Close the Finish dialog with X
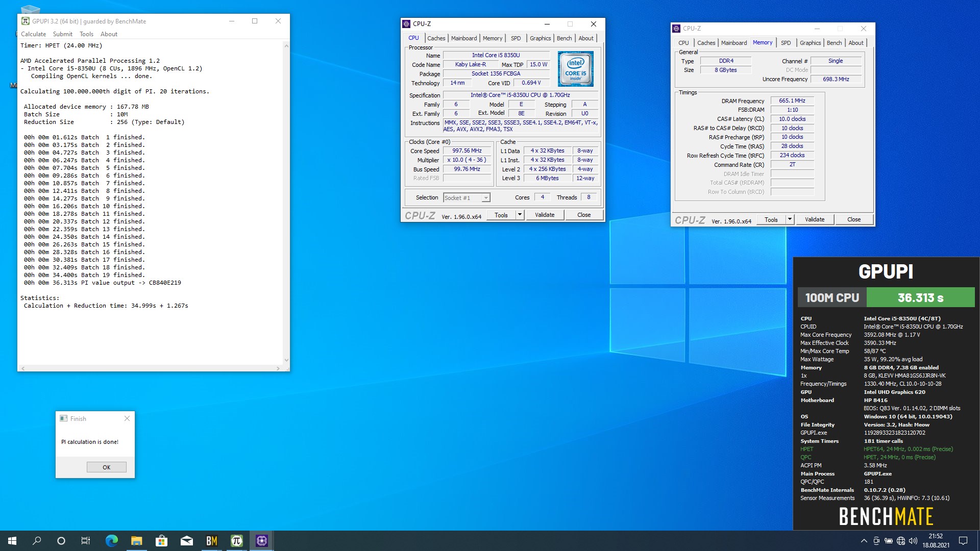Image resolution: width=980 pixels, height=551 pixels. point(127,418)
